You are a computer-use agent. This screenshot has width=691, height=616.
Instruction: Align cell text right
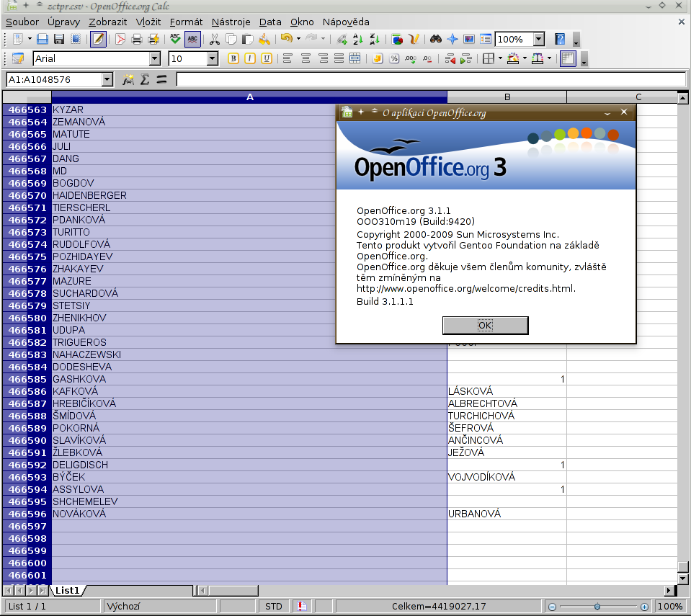(x=323, y=58)
